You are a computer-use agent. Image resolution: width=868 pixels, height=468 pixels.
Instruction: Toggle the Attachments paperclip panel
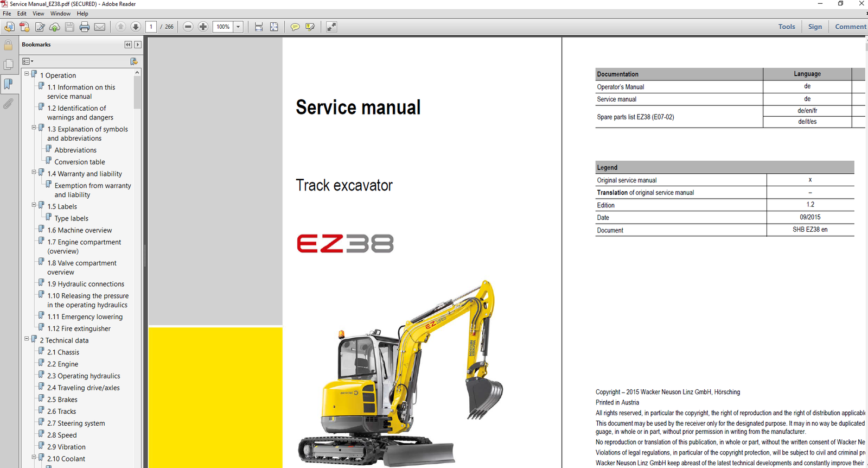(8, 103)
